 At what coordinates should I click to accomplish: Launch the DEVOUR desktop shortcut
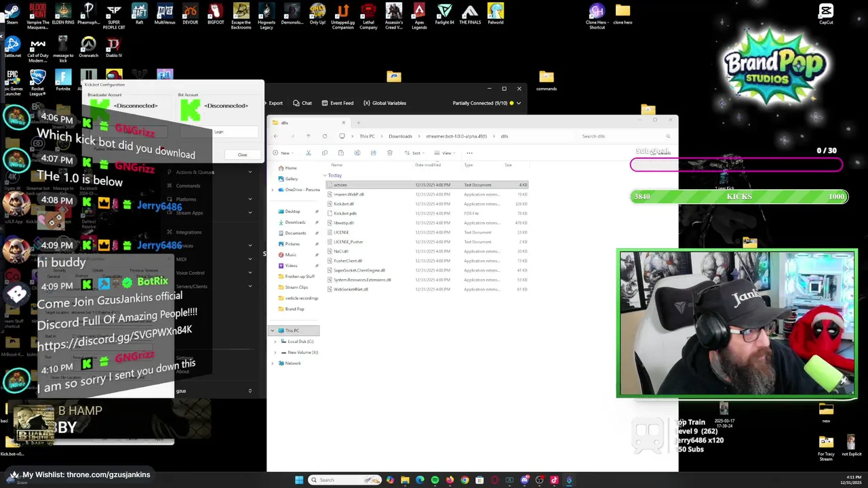[190, 14]
